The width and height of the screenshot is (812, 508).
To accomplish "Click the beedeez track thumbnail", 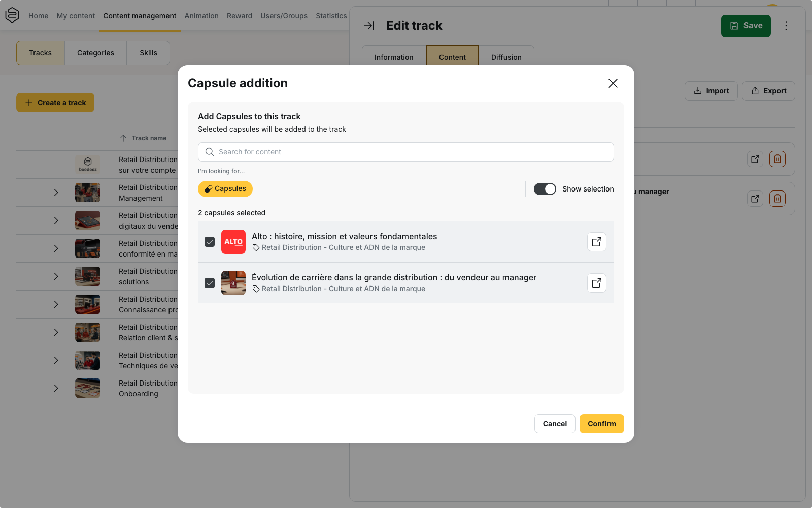I will [88, 165].
